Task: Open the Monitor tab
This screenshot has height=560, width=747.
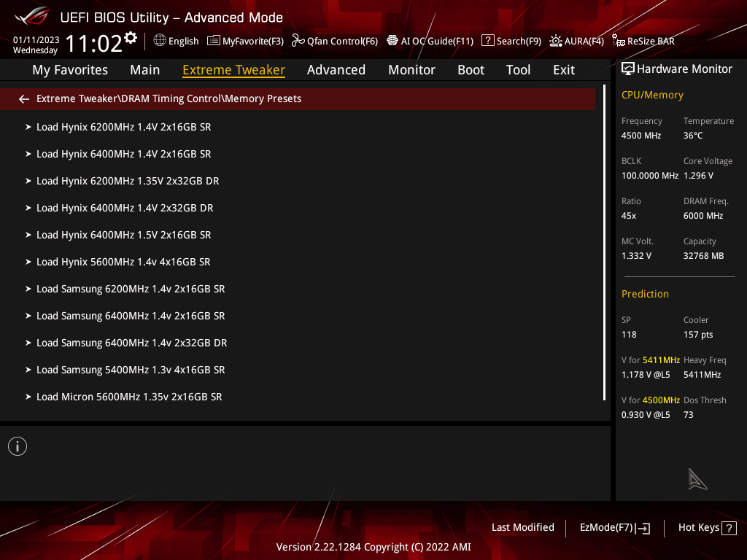Action: 411,70
